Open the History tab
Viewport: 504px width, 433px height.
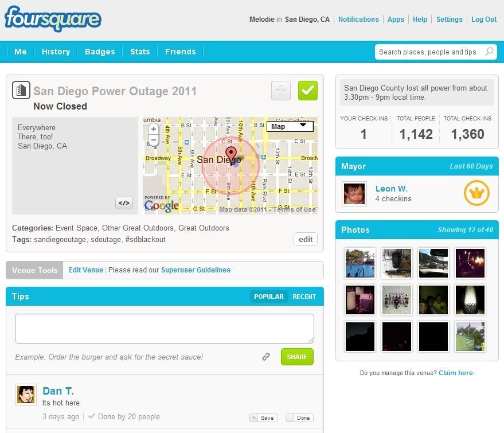(56, 52)
